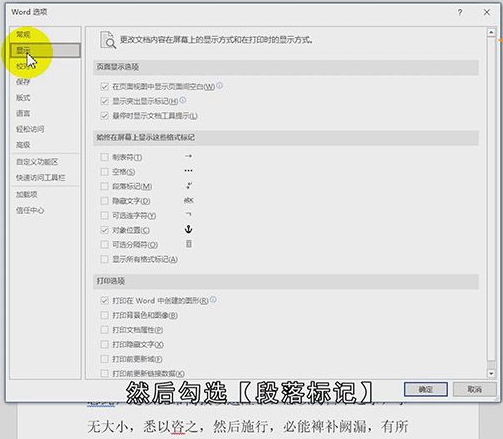Screen dimensions: 503x439
Task: Click the scrollbar up arrow
Action: click(491, 33)
